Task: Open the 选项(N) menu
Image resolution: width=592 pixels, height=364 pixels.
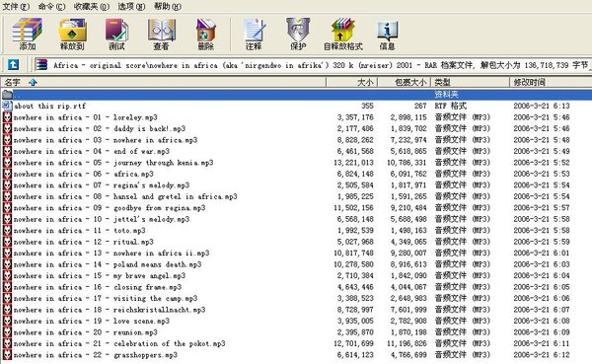Action: 131,7
